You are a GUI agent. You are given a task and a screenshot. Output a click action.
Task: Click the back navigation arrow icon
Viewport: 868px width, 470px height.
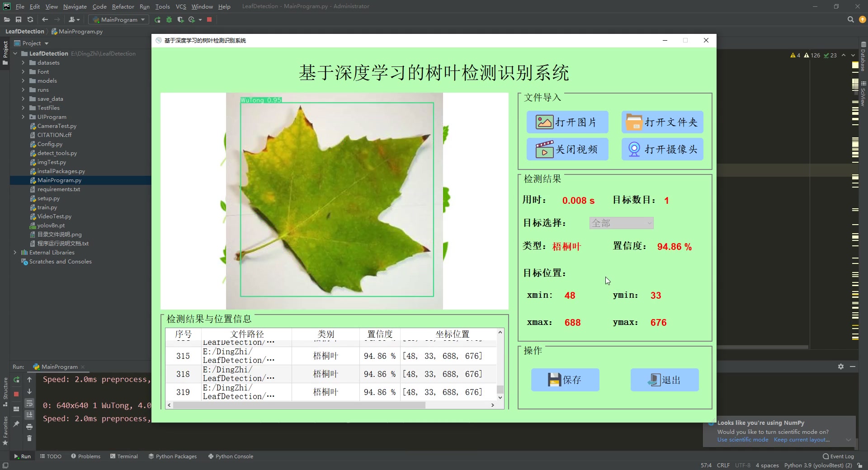pos(45,19)
